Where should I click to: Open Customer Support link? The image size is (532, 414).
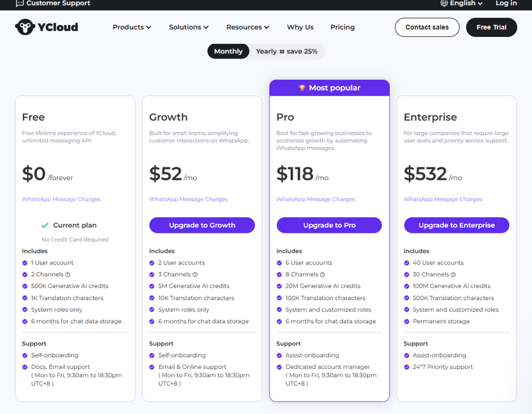53,3
